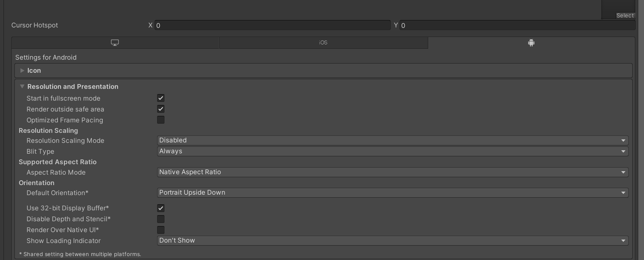This screenshot has height=260, width=644.
Task: Click the Resolution and Presentation header label
Action: [73, 87]
